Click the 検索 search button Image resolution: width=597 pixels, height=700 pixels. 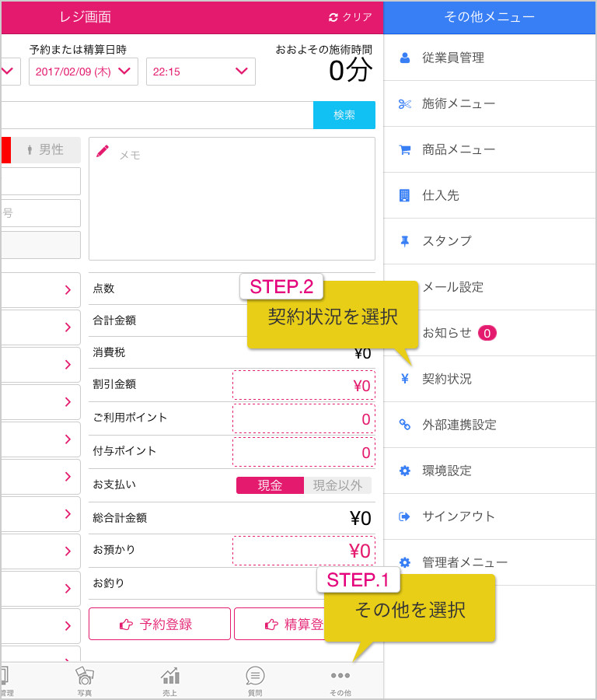344,115
